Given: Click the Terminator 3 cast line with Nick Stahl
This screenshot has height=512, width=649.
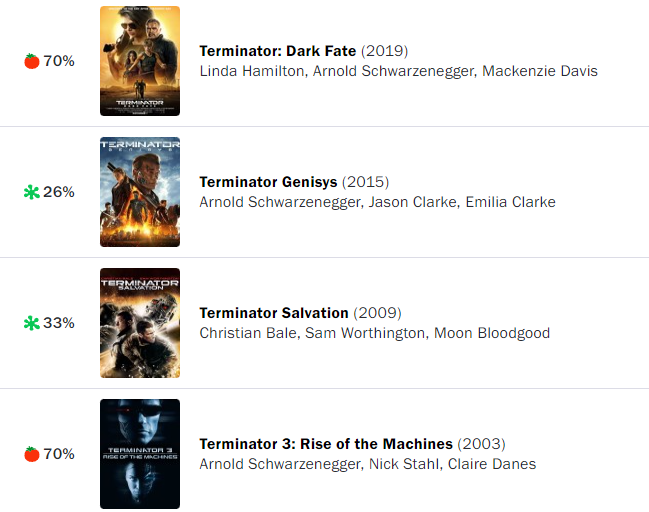Looking at the screenshot, I should click(367, 464).
